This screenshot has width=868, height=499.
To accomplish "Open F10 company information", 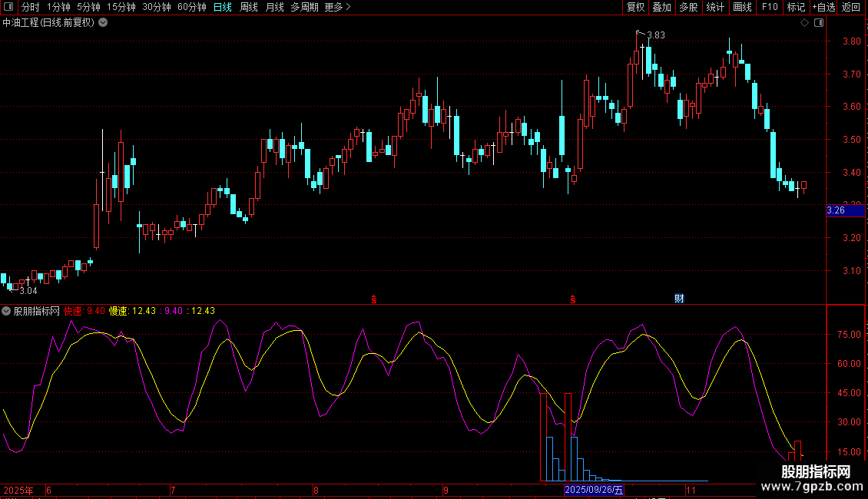I will click(770, 7).
